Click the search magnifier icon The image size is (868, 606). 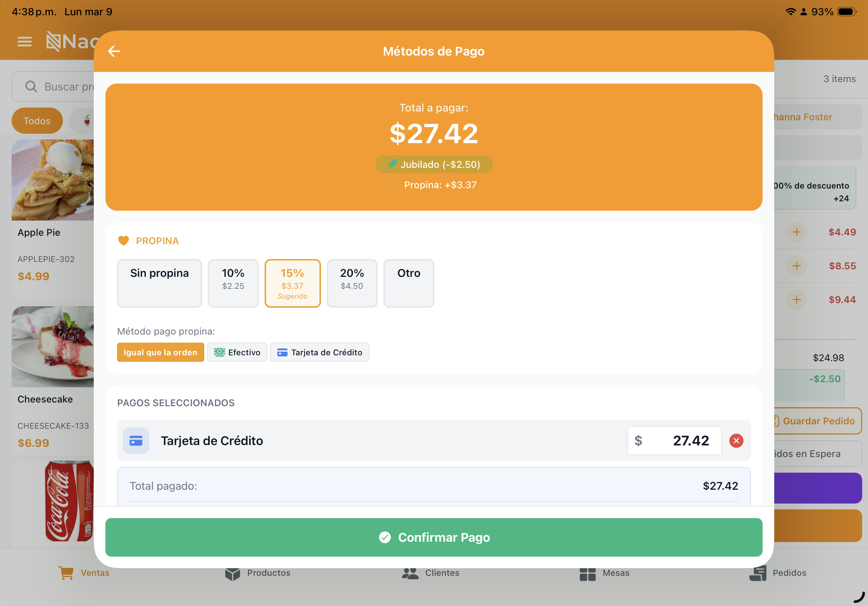pyautogui.click(x=31, y=86)
